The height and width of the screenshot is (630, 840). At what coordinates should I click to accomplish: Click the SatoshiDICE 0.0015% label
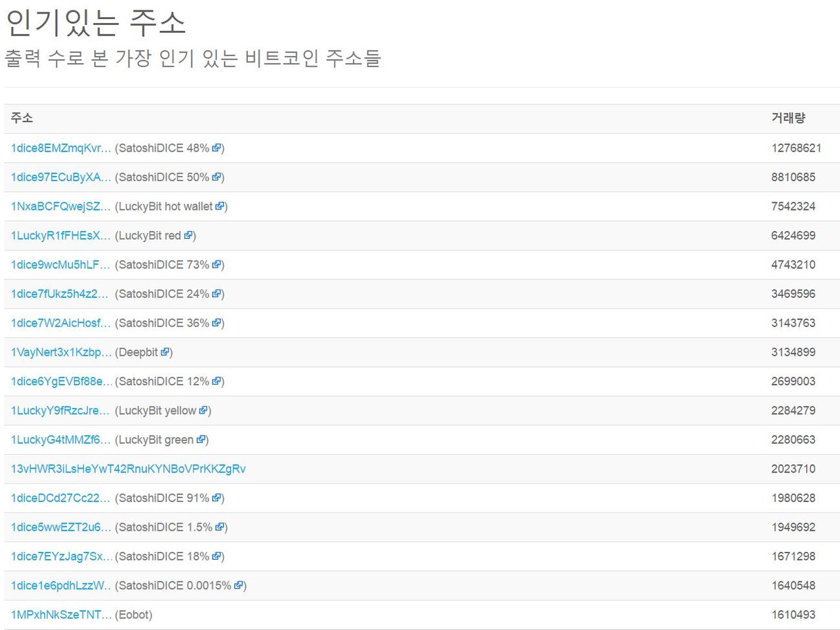click(x=175, y=585)
